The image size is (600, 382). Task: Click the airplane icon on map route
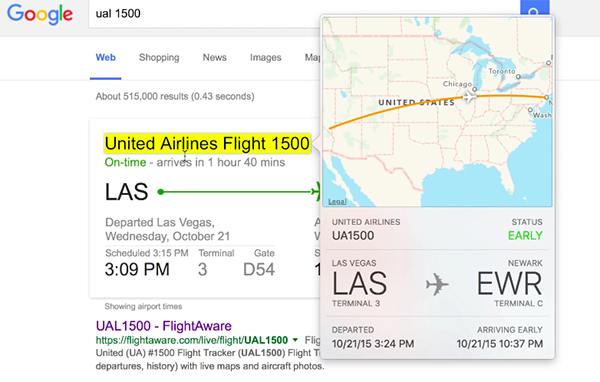(x=469, y=97)
